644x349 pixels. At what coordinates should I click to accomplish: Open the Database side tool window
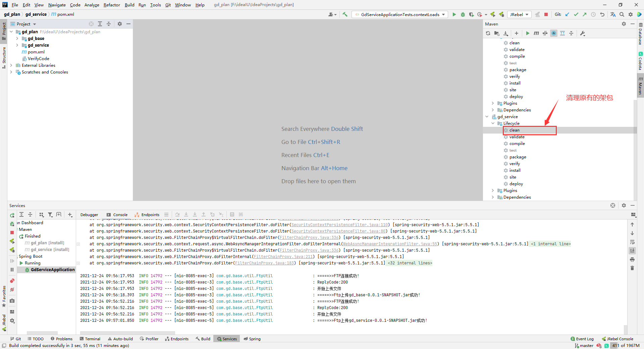(640, 34)
